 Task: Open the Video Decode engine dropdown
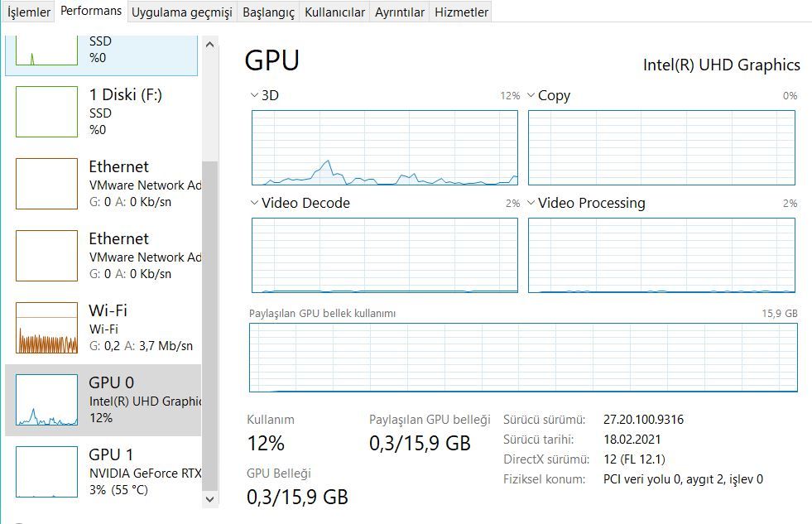[255, 204]
